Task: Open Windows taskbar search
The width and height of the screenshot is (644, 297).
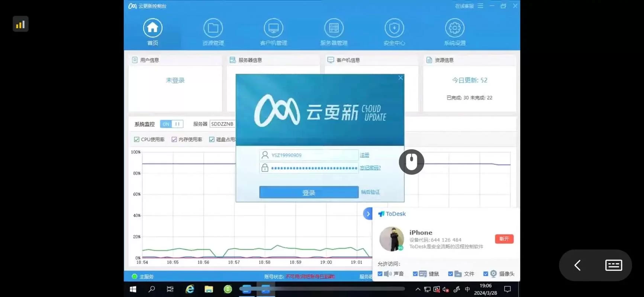Action: pos(152,289)
